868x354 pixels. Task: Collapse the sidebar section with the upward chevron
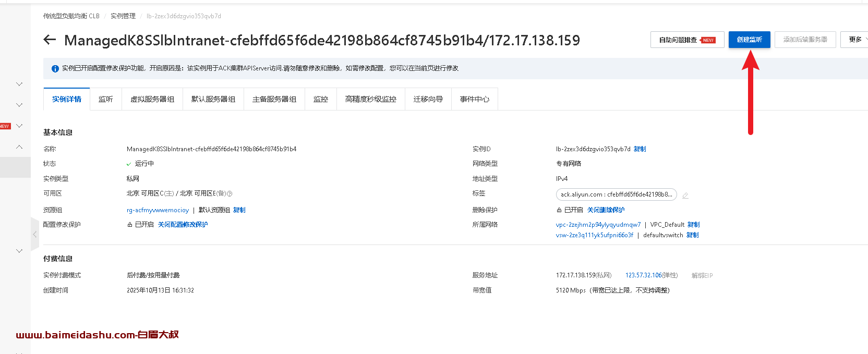click(x=19, y=147)
